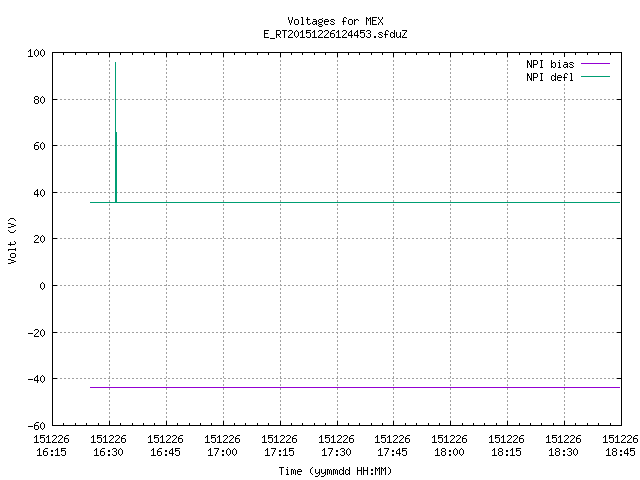Click the x-axis label 151226 17:15

[x=279, y=446]
